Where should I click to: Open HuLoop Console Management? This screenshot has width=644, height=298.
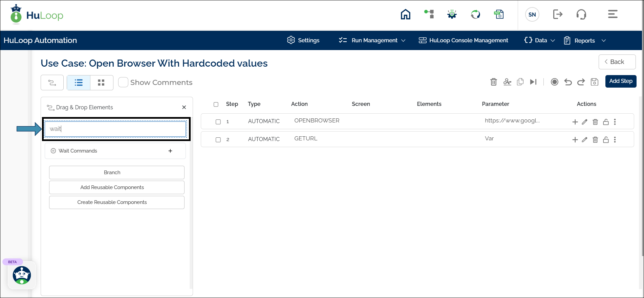463,40
